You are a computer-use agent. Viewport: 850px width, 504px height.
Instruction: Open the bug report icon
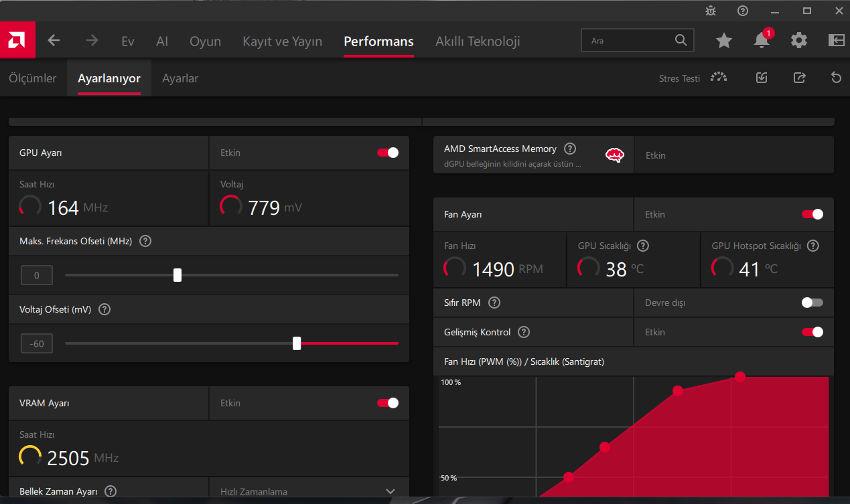711,11
